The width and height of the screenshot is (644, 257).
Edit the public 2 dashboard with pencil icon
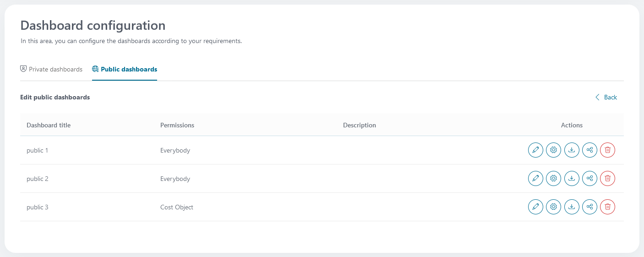coord(535,178)
